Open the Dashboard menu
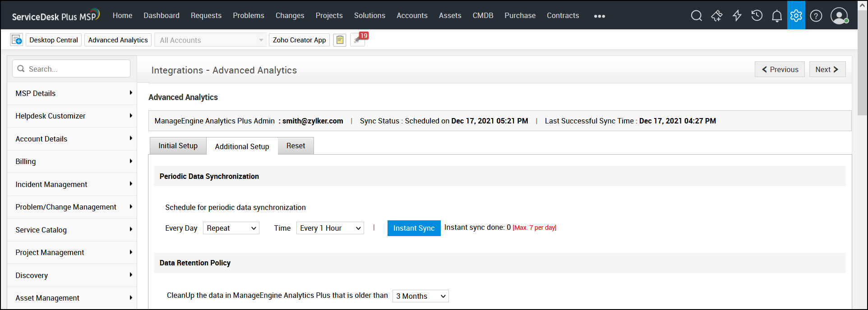 (x=162, y=15)
